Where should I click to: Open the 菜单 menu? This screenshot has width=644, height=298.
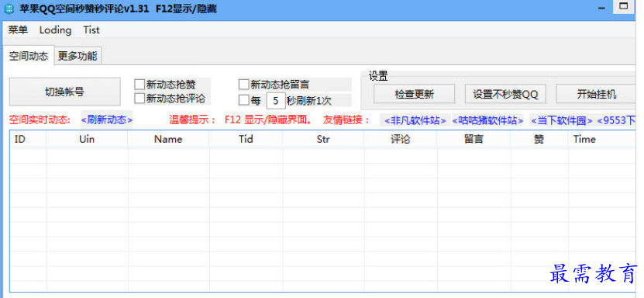pos(18,30)
